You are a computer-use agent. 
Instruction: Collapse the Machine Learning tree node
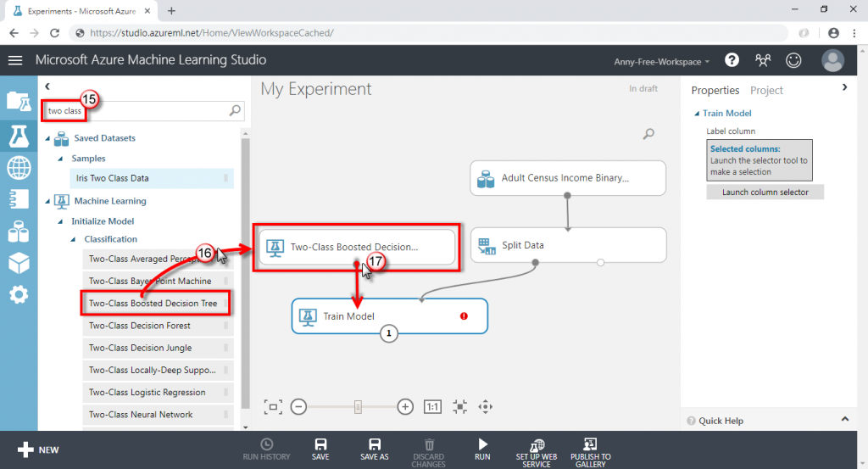[x=47, y=202]
